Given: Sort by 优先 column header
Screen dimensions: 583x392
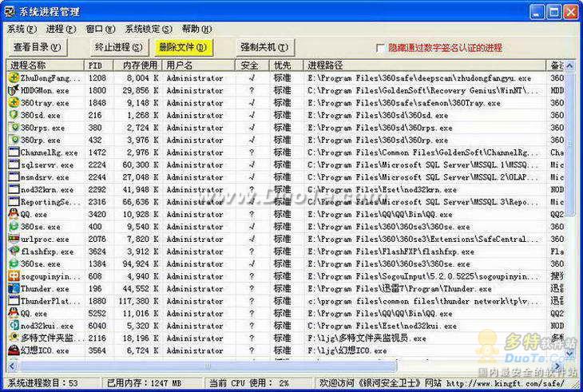Looking at the screenshot, I should point(286,65).
